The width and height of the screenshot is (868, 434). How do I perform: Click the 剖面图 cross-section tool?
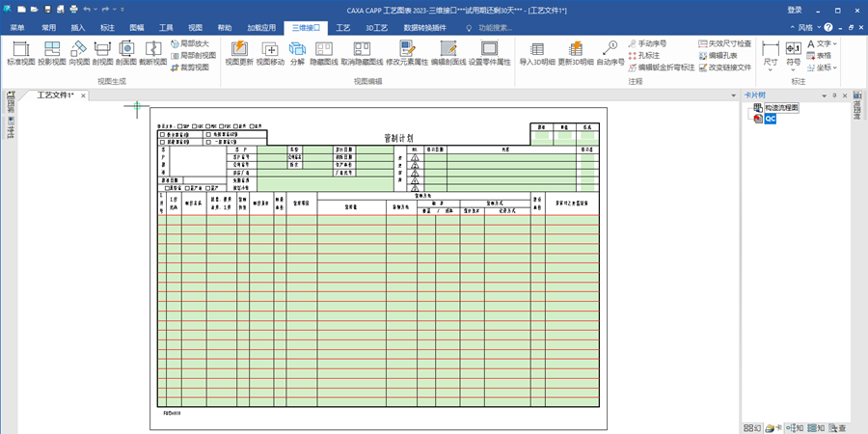point(126,54)
